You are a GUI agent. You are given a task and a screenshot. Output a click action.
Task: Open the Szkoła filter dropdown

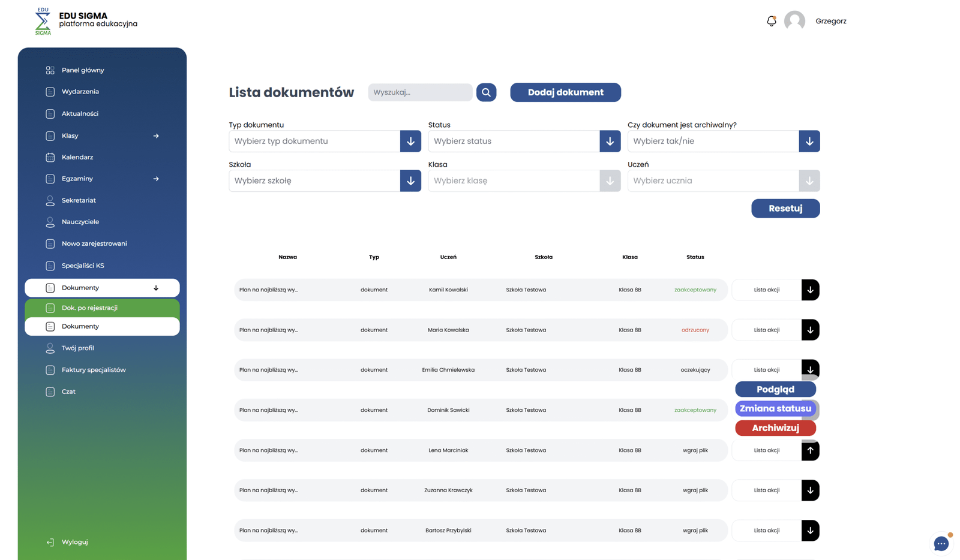[x=410, y=181]
